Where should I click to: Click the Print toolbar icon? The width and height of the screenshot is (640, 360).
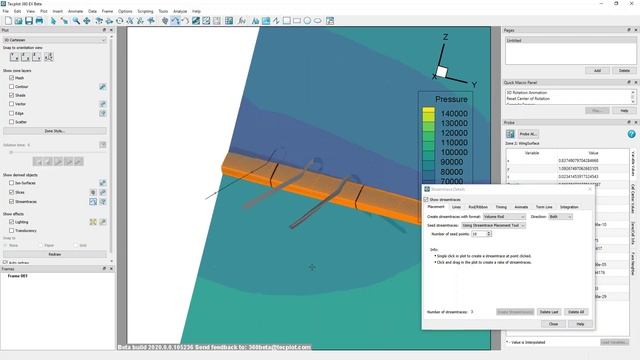click(x=39, y=20)
